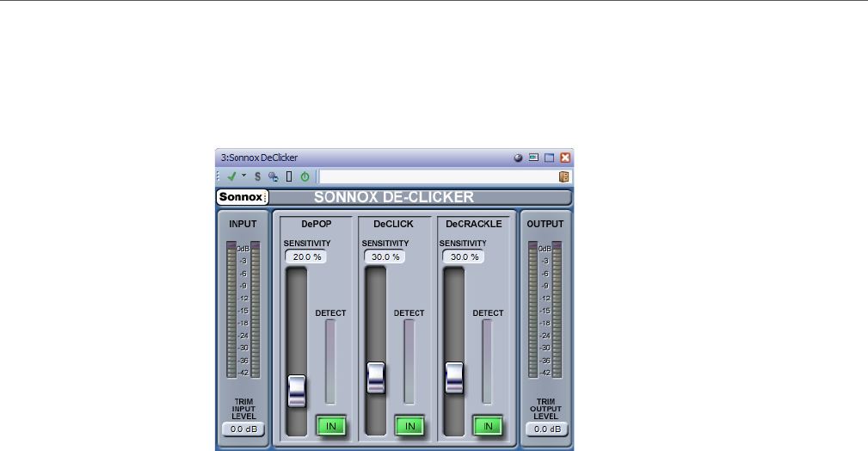Click the DeCRACKLE sensitivity 30.0 % field
The image size is (868, 451).
click(x=464, y=257)
